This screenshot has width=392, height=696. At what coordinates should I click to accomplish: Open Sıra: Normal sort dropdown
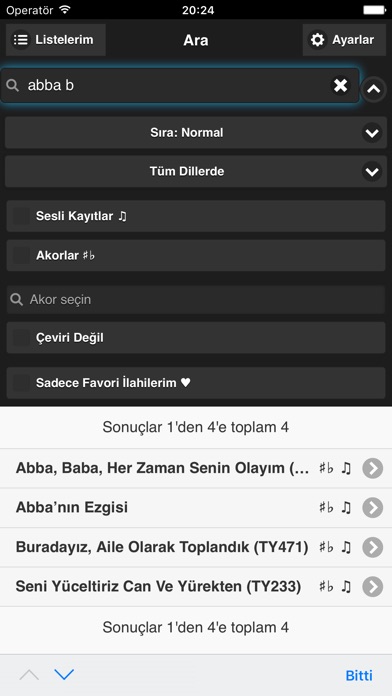[196, 132]
